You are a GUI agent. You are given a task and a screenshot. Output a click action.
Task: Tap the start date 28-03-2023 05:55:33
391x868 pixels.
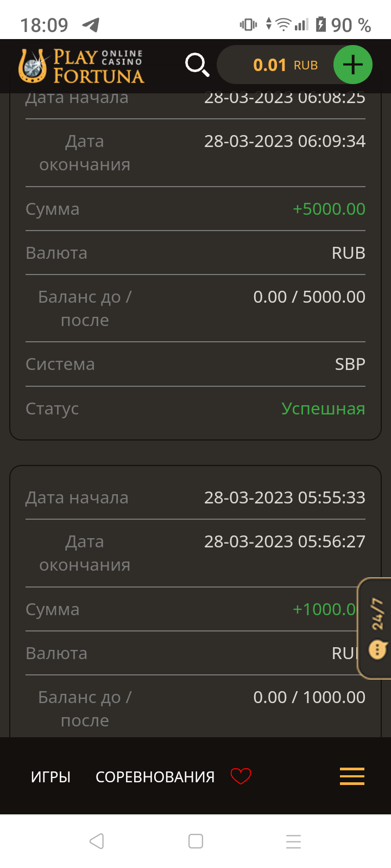click(285, 497)
